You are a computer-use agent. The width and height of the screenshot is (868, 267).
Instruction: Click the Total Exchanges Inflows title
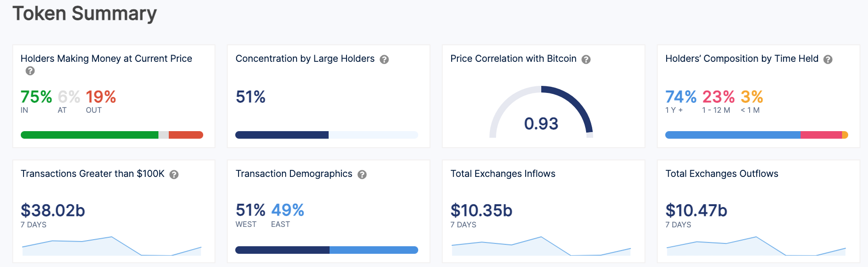pyautogui.click(x=503, y=174)
